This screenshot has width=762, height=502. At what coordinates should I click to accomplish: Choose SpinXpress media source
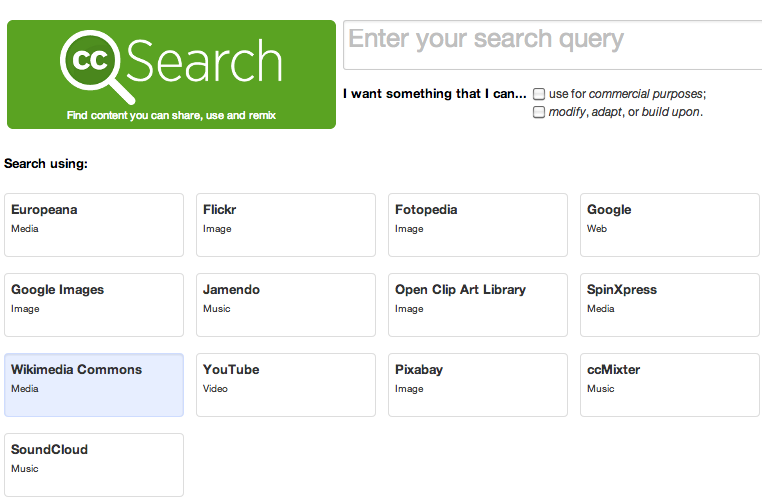(x=670, y=305)
